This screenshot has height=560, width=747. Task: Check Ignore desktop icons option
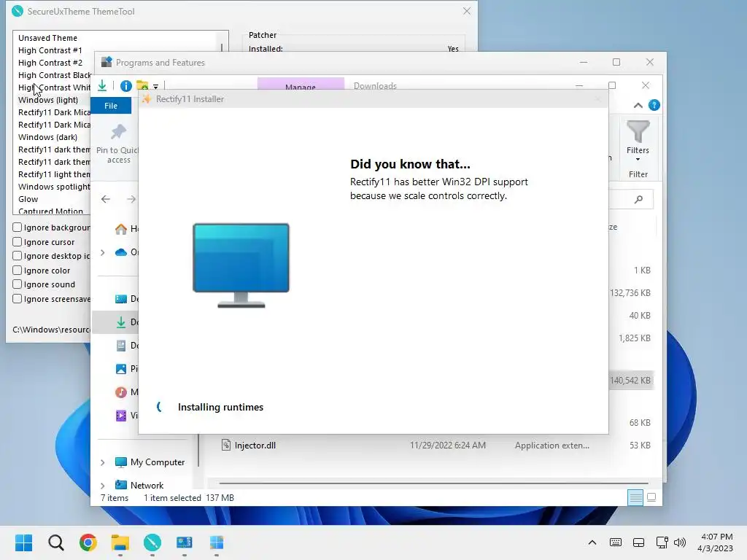click(x=18, y=256)
